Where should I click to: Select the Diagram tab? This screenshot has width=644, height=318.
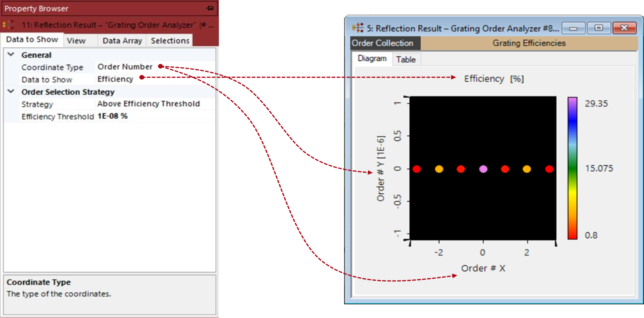[372, 59]
